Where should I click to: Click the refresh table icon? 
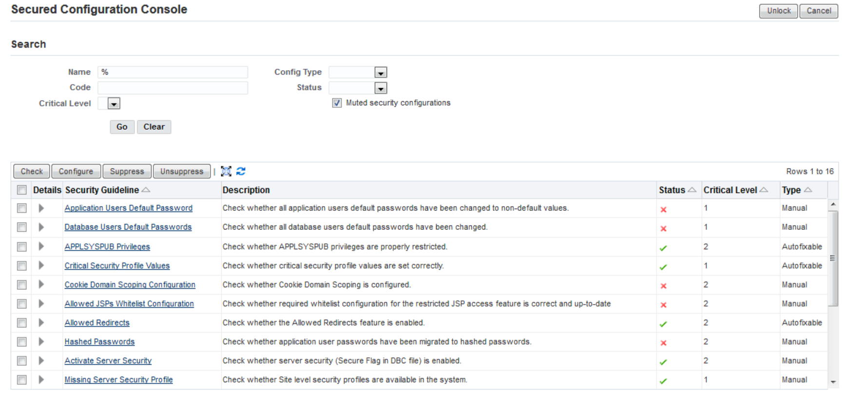tap(241, 171)
